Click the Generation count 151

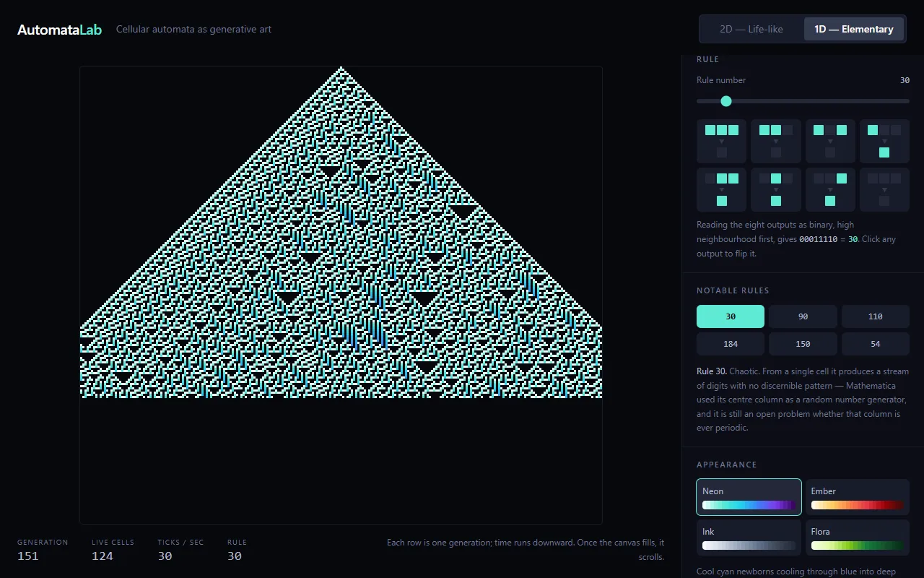click(x=27, y=556)
